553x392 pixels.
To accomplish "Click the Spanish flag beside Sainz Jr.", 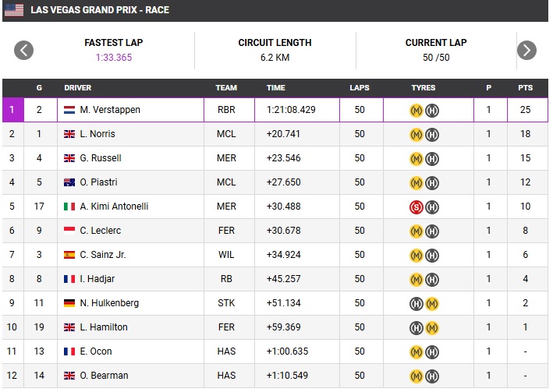I will tap(69, 255).
